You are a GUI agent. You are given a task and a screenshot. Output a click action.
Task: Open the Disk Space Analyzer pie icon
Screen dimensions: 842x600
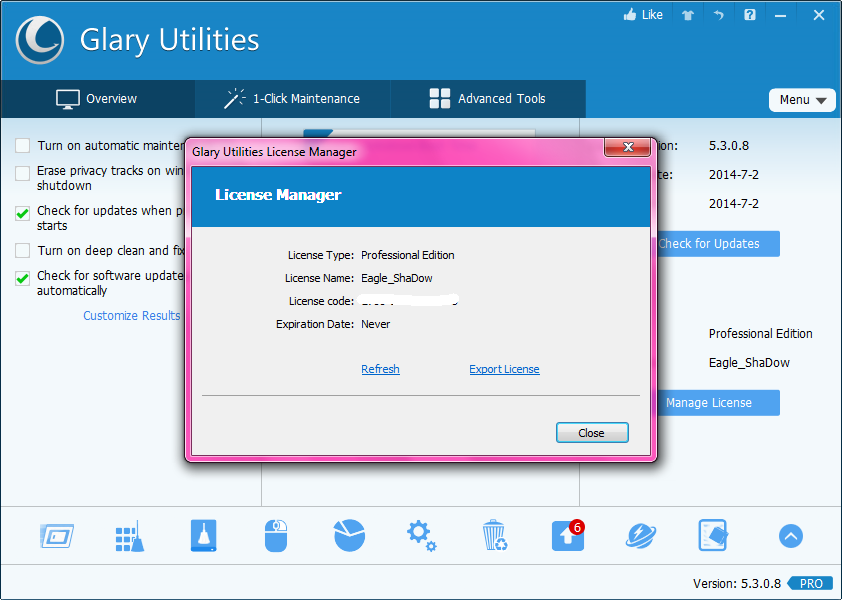tap(349, 536)
